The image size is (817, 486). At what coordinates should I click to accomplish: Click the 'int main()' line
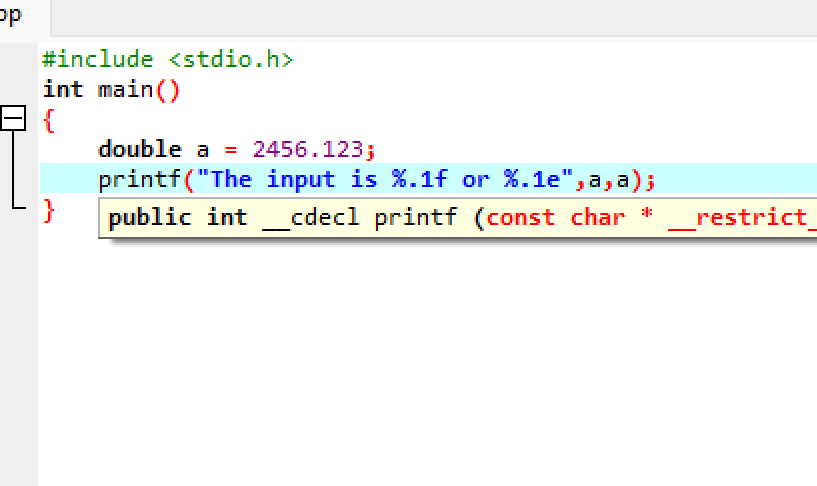pyautogui.click(x=111, y=90)
